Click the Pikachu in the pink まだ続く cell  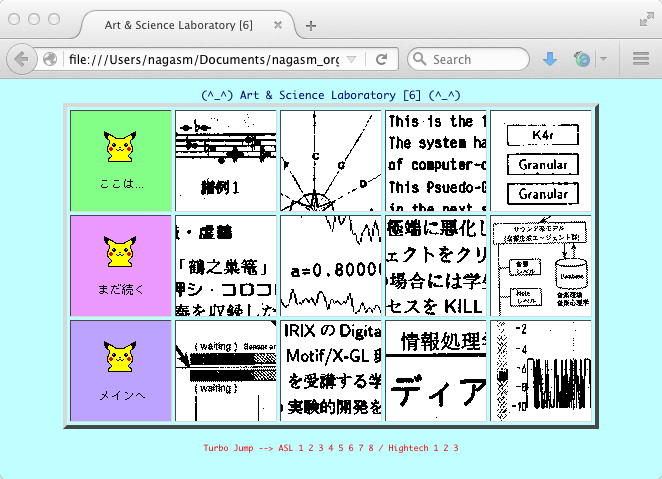[120, 252]
